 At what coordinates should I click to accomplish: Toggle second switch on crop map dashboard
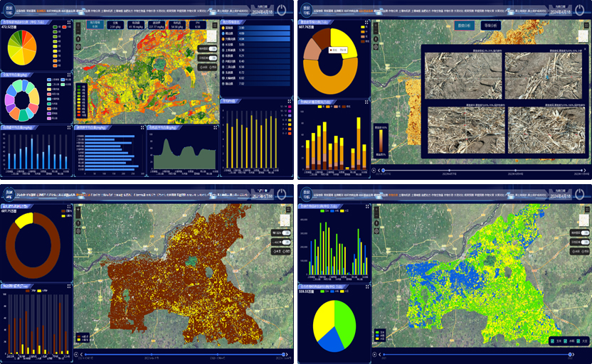click(x=585, y=242)
